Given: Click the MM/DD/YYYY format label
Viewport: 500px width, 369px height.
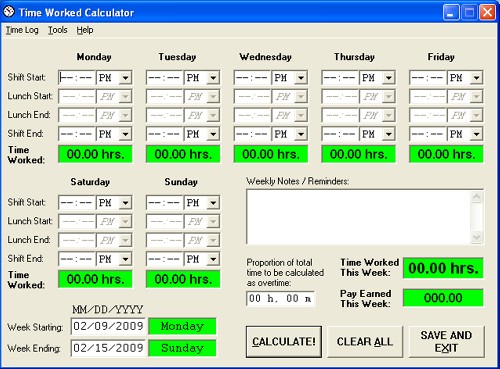Looking at the screenshot, I should tap(108, 310).
